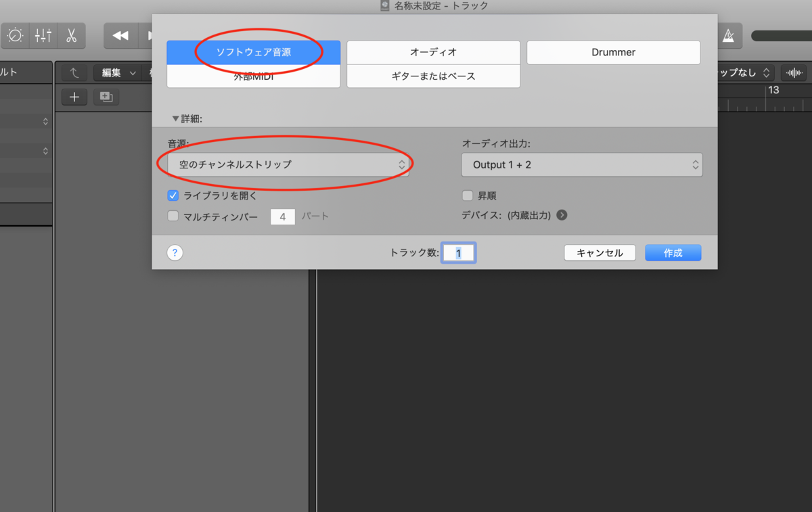Click the パート count field showing 4
812x512 pixels.
tap(283, 217)
